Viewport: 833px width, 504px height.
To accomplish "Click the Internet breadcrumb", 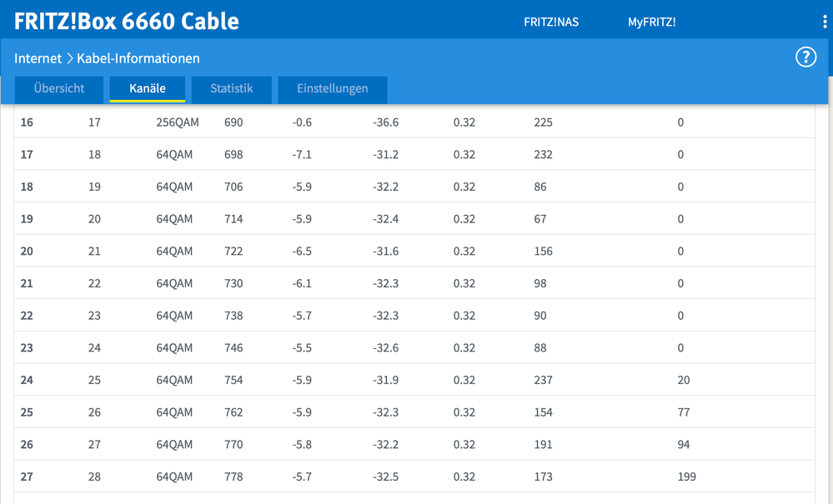I will point(38,58).
